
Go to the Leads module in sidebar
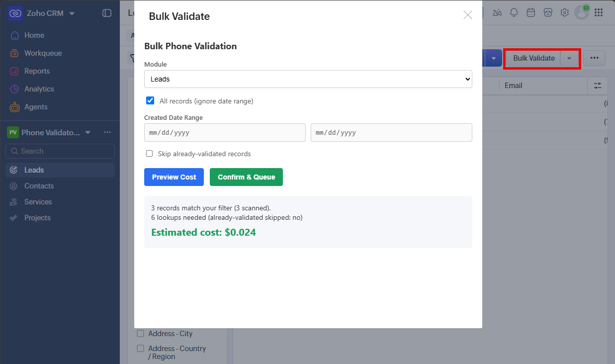pos(60,170)
